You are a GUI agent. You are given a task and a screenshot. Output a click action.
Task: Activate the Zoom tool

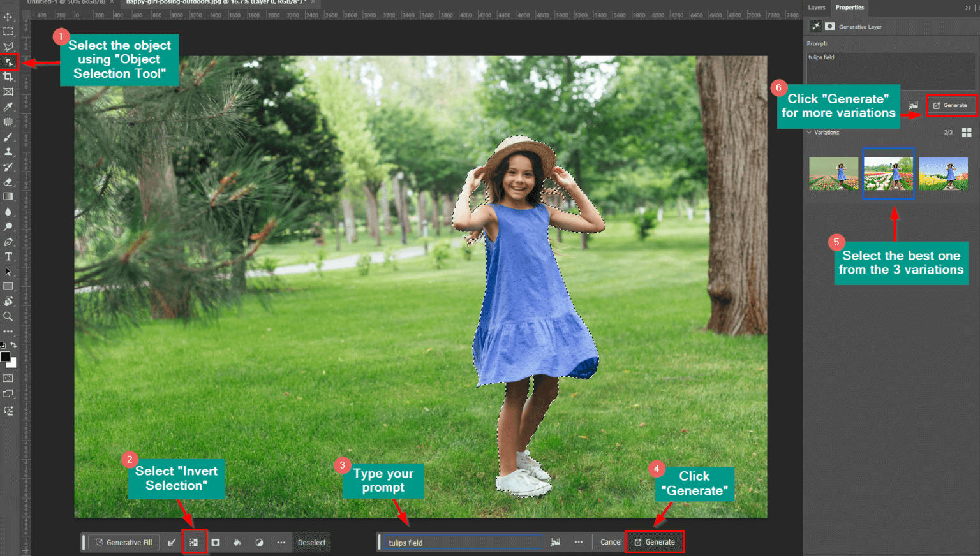pos(8,316)
